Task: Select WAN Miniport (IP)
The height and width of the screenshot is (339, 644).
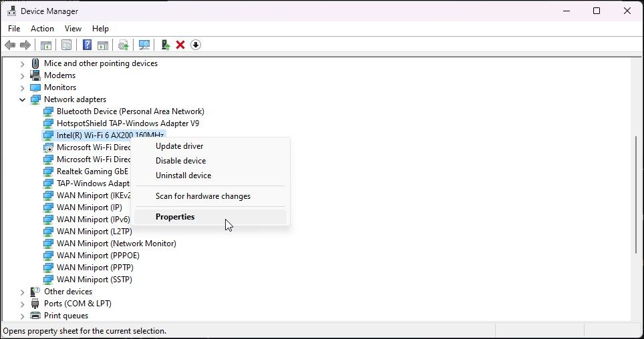Action: tap(89, 208)
